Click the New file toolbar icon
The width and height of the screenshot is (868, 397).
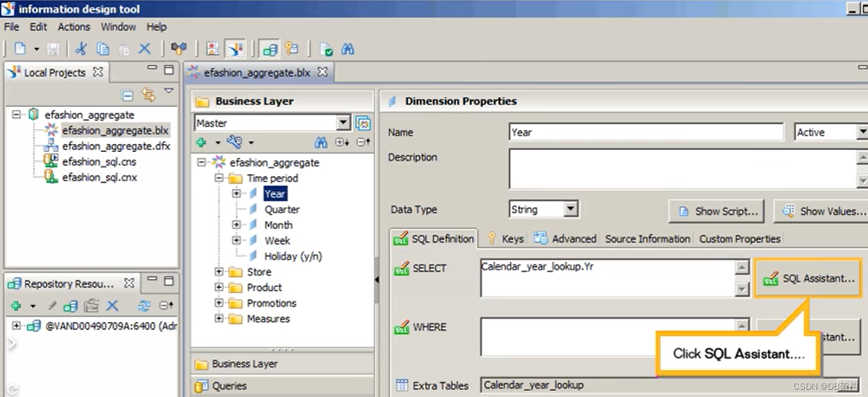pyautogui.click(x=21, y=49)
